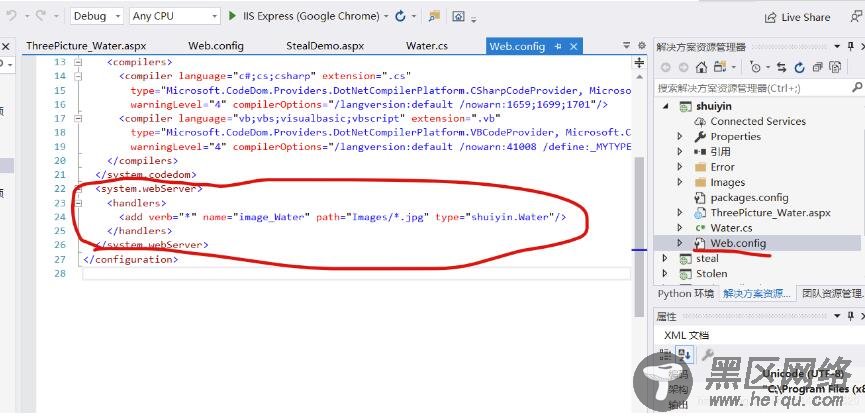Expand the Properties node
The width and height of the screenshot is (865, 417).
pos(680,136)
